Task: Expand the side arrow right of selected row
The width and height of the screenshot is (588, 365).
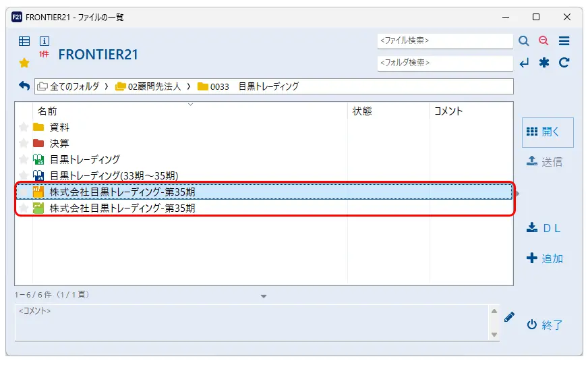Action: [517, 193]
